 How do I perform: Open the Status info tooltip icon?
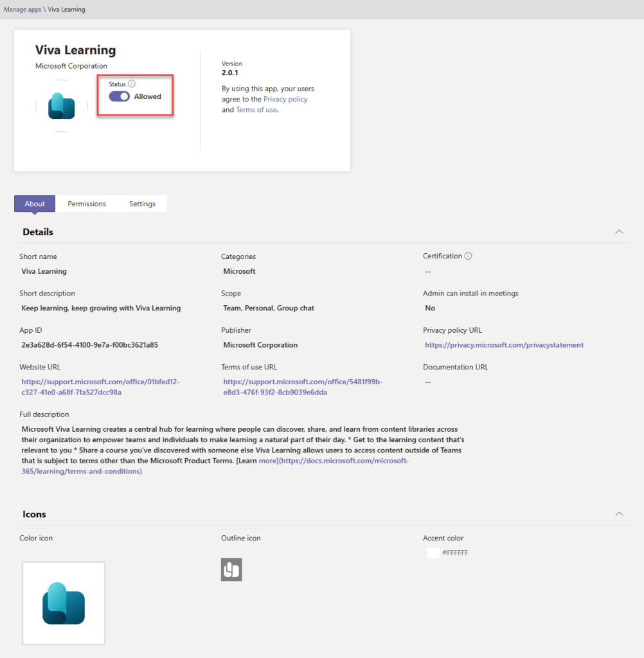pos(133,84)
